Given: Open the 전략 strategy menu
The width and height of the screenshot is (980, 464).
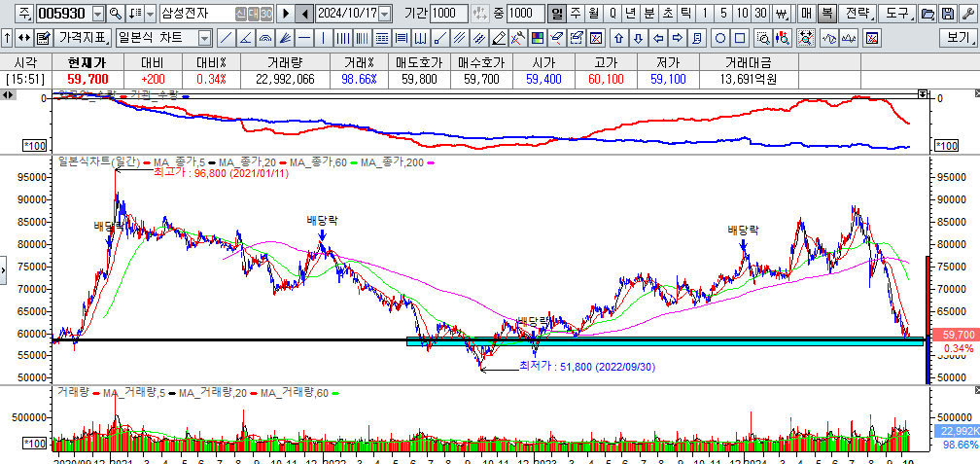Looking at the screenshot, I should tap(857, 14).
